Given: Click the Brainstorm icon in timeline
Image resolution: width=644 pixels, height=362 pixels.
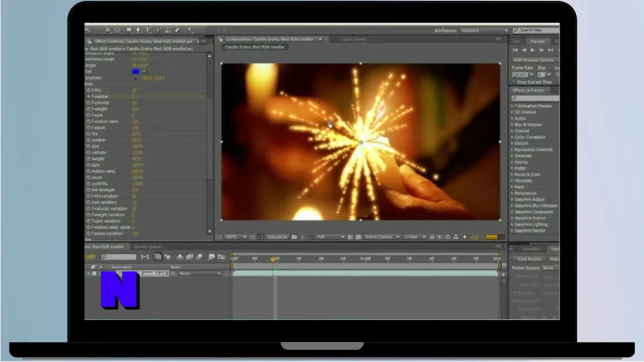Looking at the screenshot, I should pos(211,257).
